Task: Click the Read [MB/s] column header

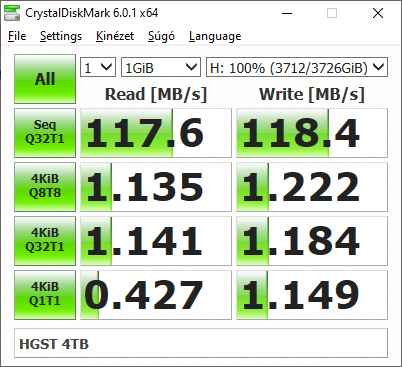Action: pyautogui.click(x=156, y=94)
